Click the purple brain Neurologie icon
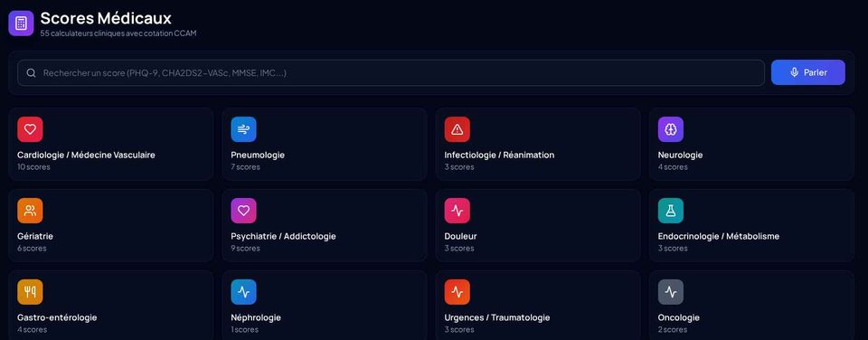This screenshot has width=868, height=340. (x=671, y=129)
